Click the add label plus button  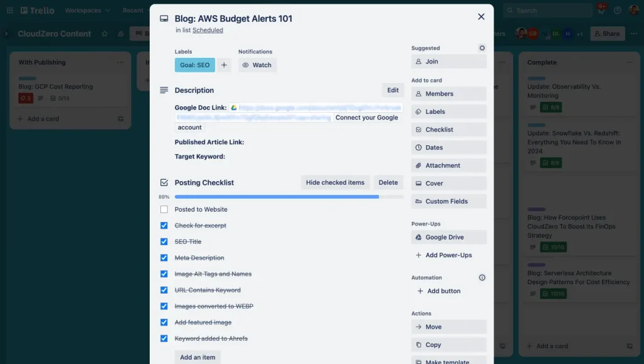224,65
